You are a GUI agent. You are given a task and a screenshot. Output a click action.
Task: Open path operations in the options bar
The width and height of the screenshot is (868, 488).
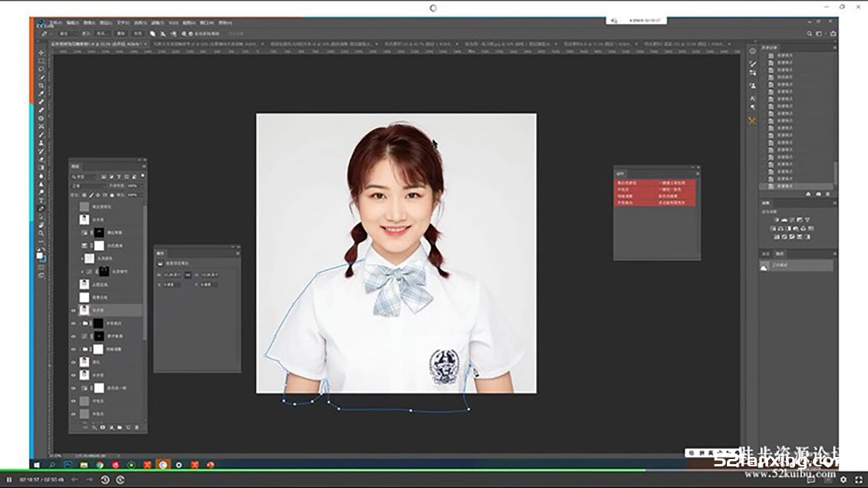pos(153,33)
